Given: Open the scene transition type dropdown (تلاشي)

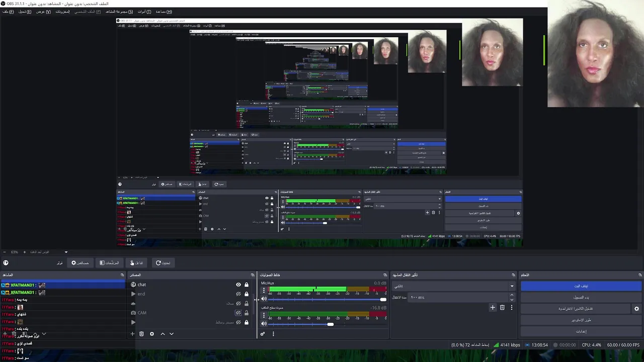Looking at the screenshot, I should point(454,286).
